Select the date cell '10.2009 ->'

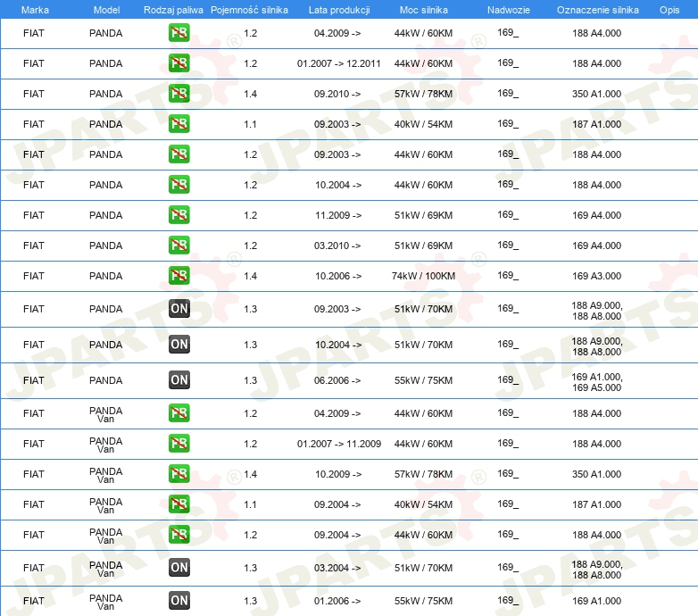[x=338, y=474]
